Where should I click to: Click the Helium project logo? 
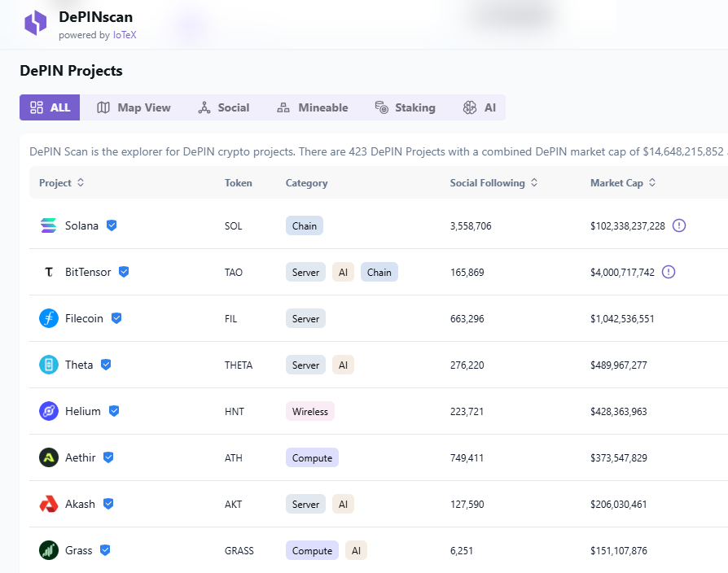tap(49, 411)
